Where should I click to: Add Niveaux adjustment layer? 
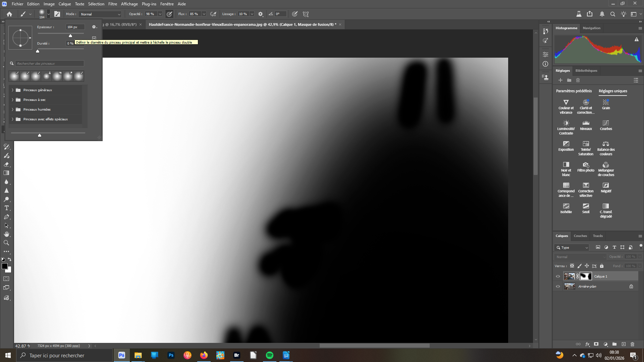pyautogui.click(x=586, y=125)
